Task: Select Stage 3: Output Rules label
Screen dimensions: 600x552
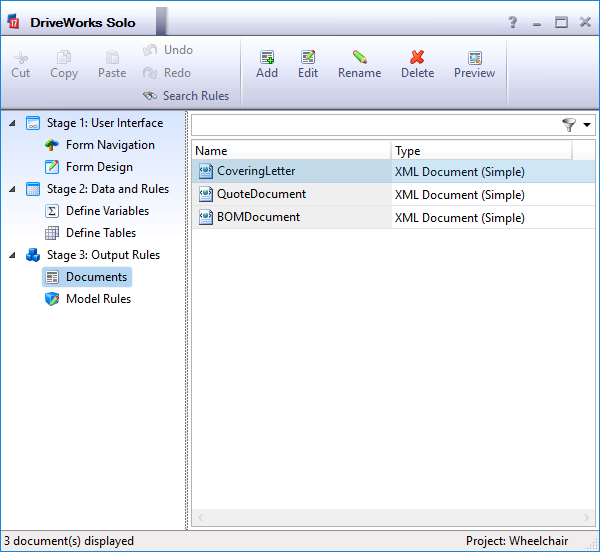Action: click(x=103, y=255)
